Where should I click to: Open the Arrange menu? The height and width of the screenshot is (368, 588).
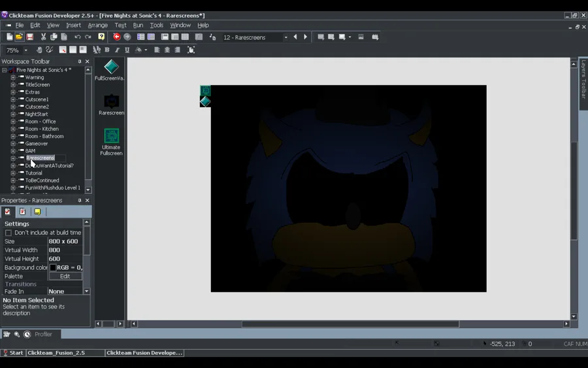coord(97,25)
